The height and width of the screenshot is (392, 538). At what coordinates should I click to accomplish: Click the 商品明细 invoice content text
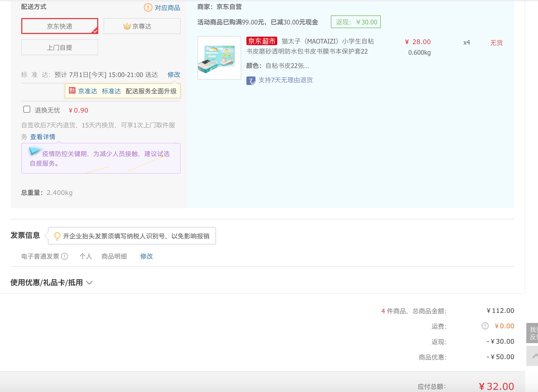[114, 256]
